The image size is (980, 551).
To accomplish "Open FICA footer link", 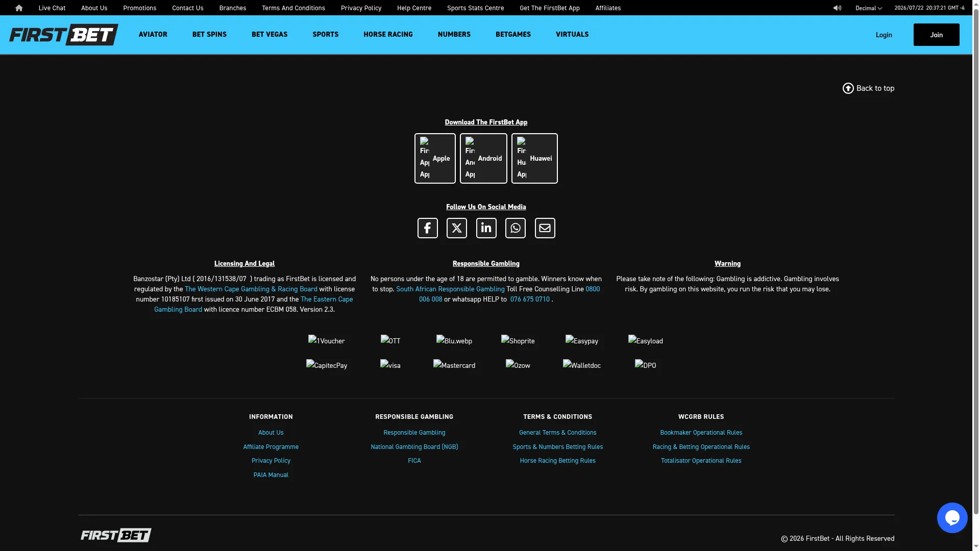I will tap(414, 461).
